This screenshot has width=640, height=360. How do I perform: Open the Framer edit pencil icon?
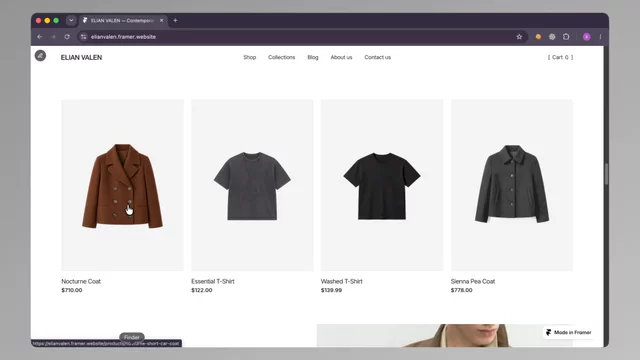40,56
